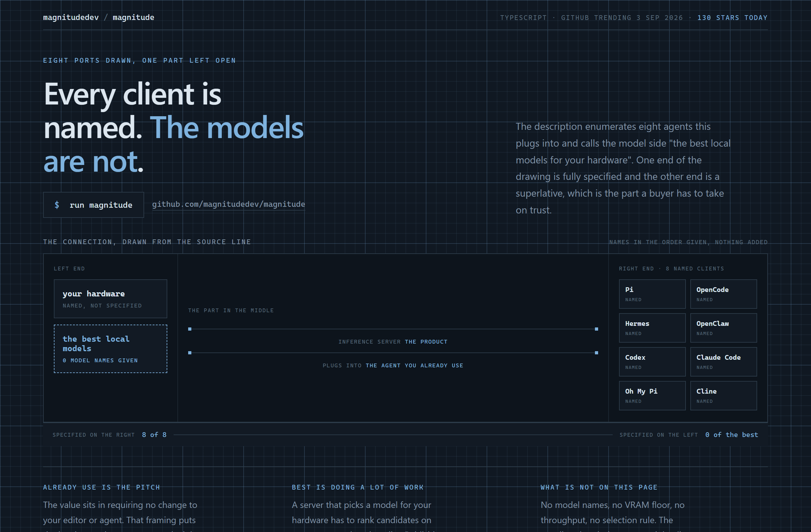This screenshot has height=532, width=811.
Task: Click SPECIFIED ON THE LEFT label
Action: pos(659,434)
